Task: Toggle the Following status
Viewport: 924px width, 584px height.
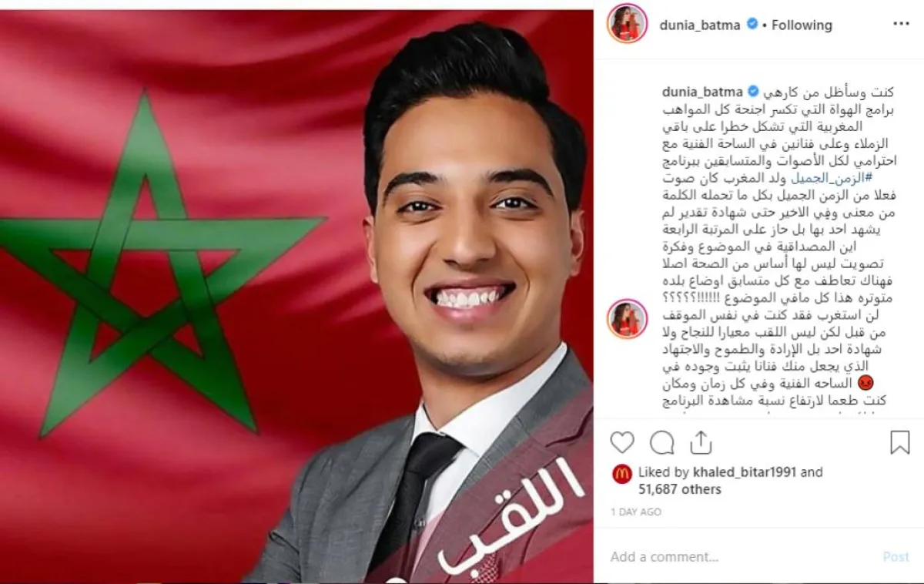Action: pos(802,25)
